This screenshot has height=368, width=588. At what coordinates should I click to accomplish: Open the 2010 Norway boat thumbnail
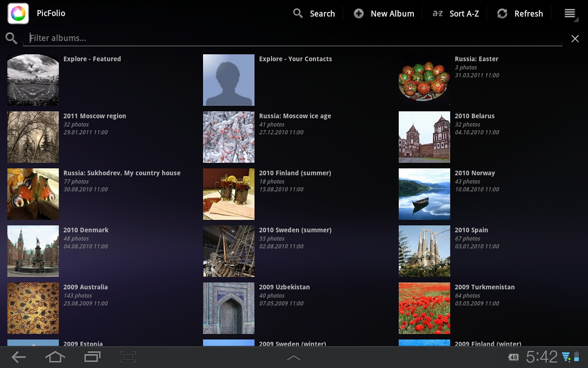coord(424,194)
